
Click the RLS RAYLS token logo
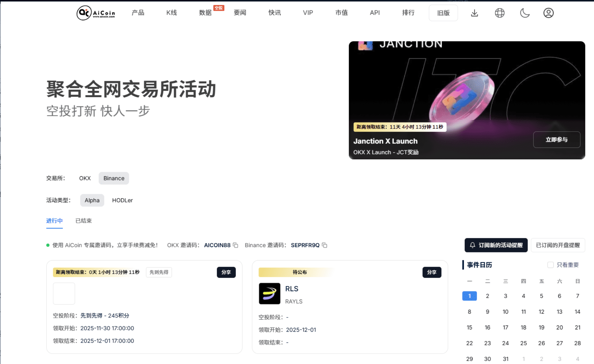[269, 294]
